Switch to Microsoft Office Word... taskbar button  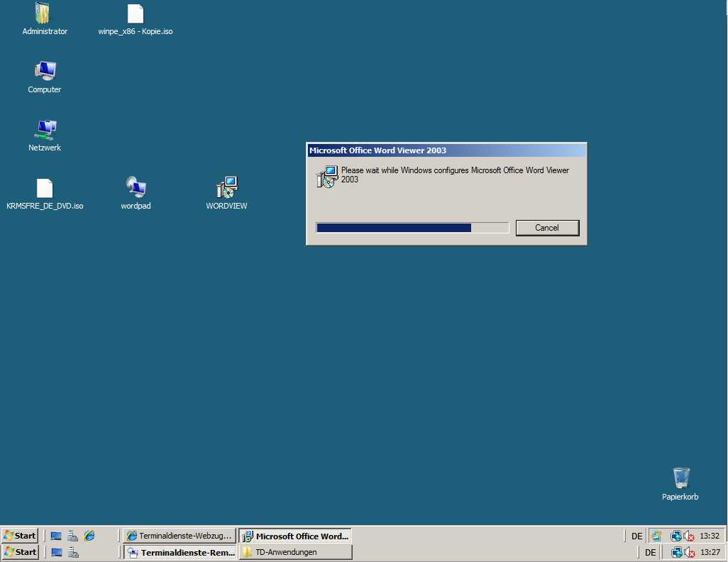pos(296,536)
